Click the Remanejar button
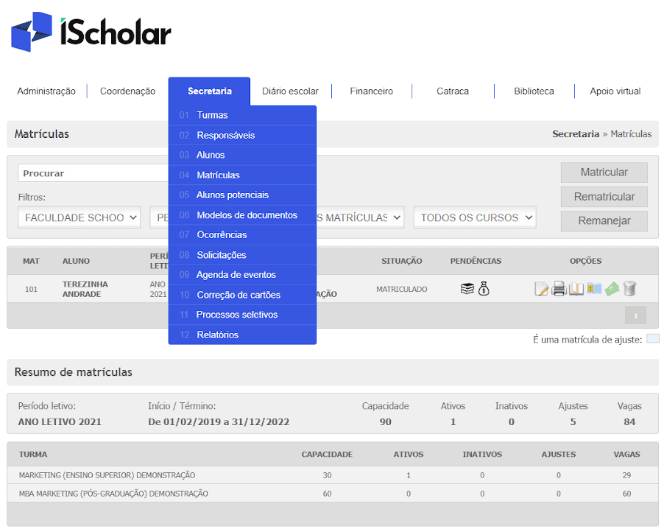 coord(604,221)
